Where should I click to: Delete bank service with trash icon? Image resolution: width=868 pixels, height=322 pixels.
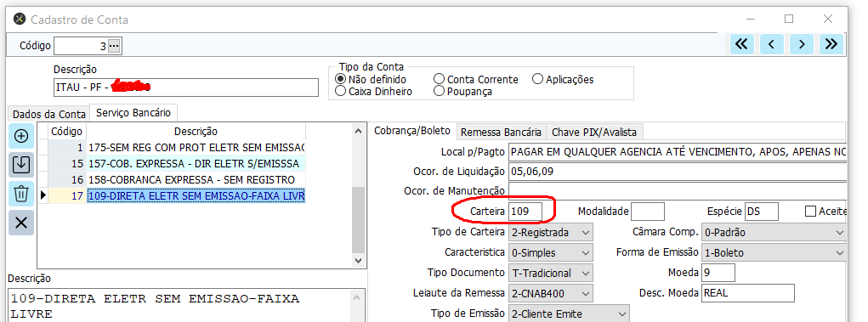click(x=21, y=194)
